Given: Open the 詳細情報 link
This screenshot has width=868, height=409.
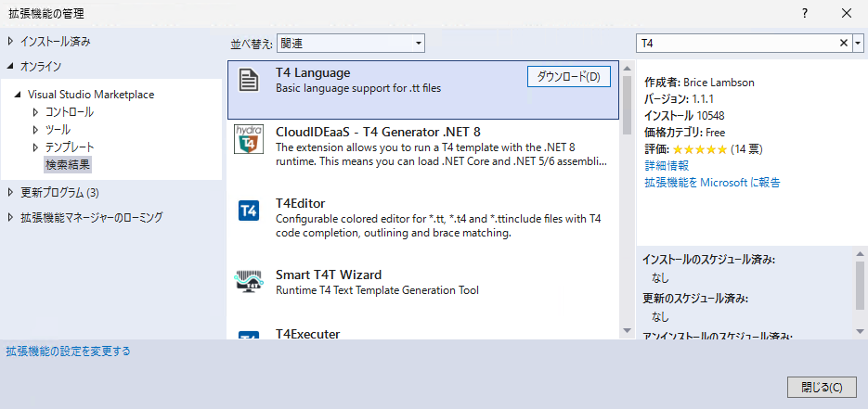Looking at the screenshot, I should pos(667,166).
